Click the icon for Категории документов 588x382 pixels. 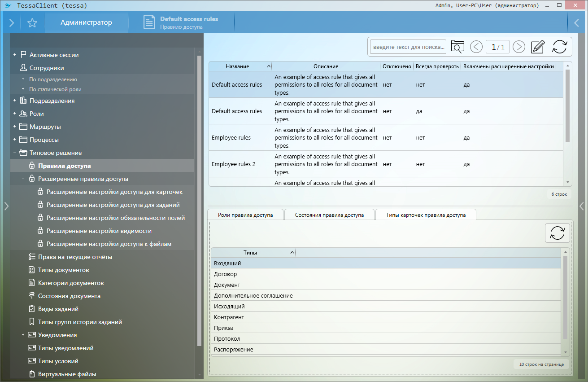click(x=32, y=283)
